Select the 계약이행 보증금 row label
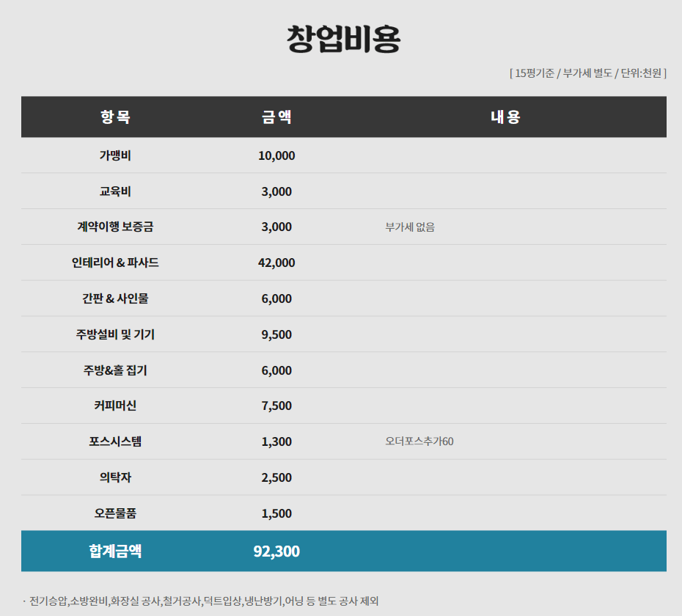The width and height of the screenshot is (682, 616). [115, 227]
